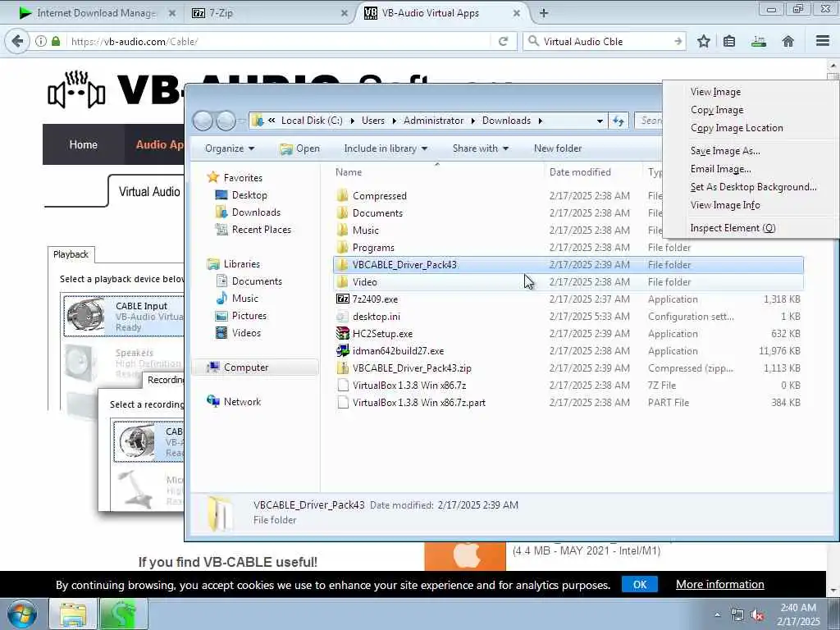Viewport: 840px width, 630px height.
Task: Choose Save Image As entry
Action: 725,151
